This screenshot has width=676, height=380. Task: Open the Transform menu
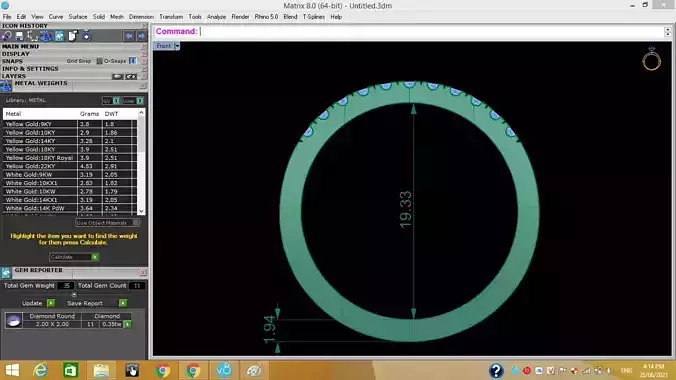pos(171,17)
